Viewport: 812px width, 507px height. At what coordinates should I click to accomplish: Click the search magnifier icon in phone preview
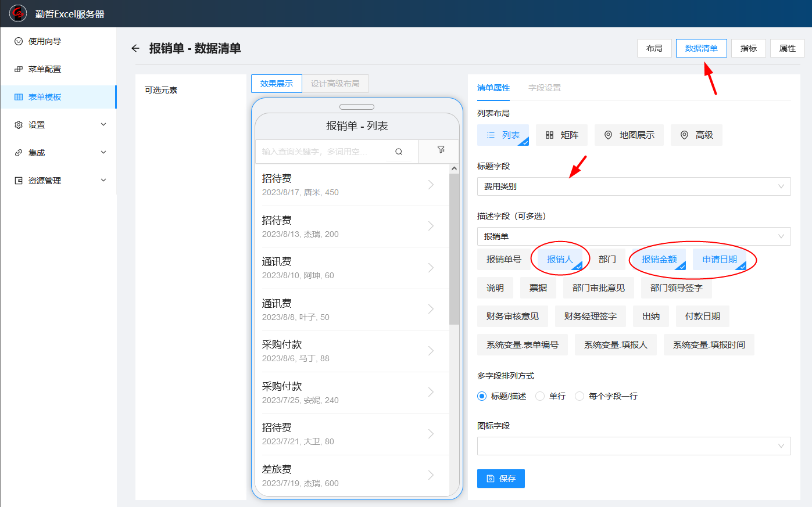(x=399, y=152)
